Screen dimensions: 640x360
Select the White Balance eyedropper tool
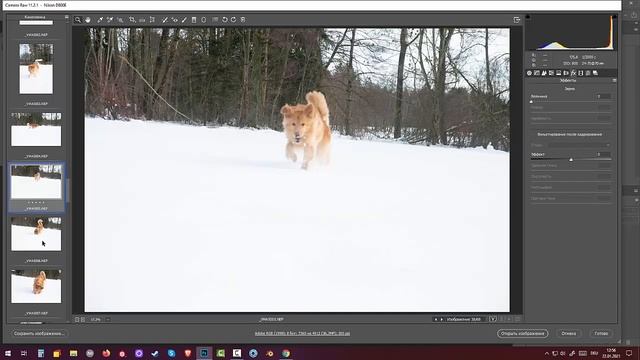tap(100, 20)
